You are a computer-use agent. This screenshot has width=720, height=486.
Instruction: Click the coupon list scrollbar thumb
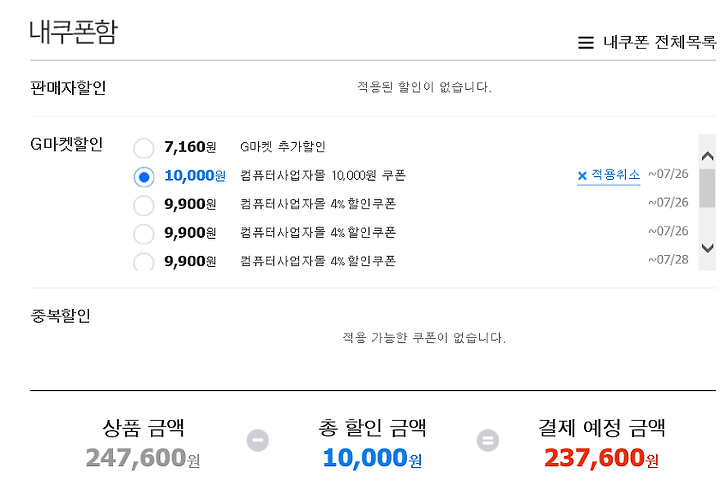(707, 188)
